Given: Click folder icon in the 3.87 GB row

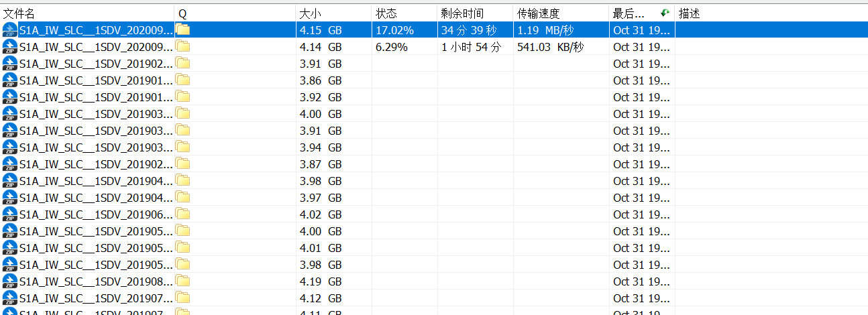Looking at the screenshot, I should (x=183, y=164).
